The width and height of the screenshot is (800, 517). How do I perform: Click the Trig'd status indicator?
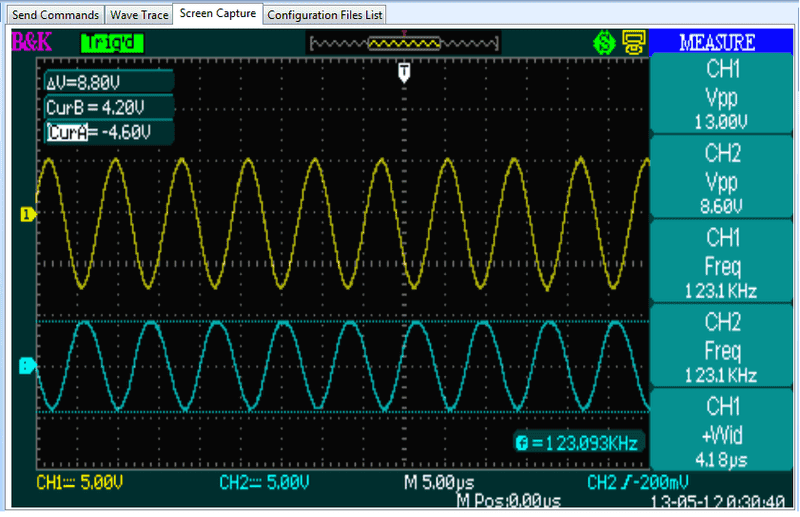click(x=112, y=43)
